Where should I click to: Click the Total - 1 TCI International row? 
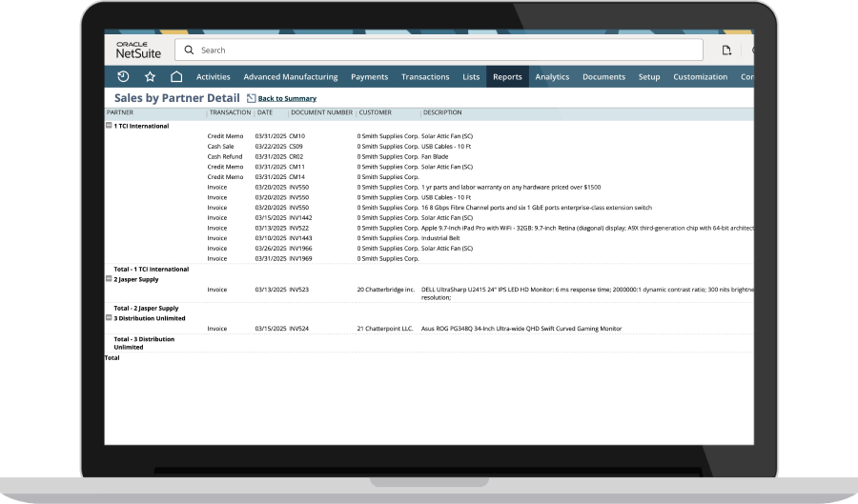click(151, 270)
